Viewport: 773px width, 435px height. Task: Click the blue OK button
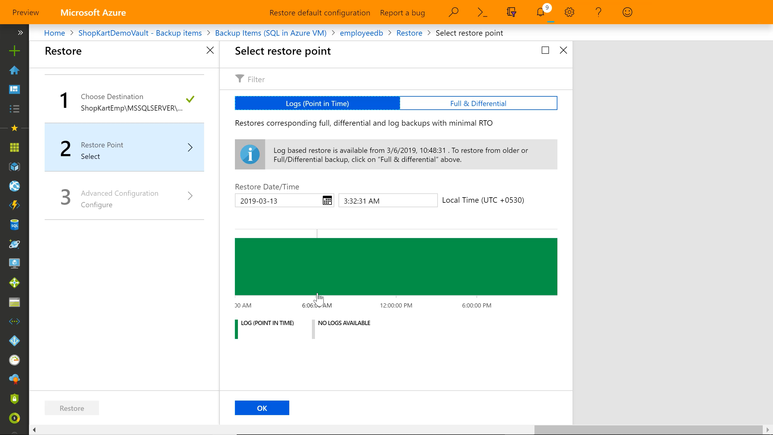pyautogui.click(x=262, y=408)
